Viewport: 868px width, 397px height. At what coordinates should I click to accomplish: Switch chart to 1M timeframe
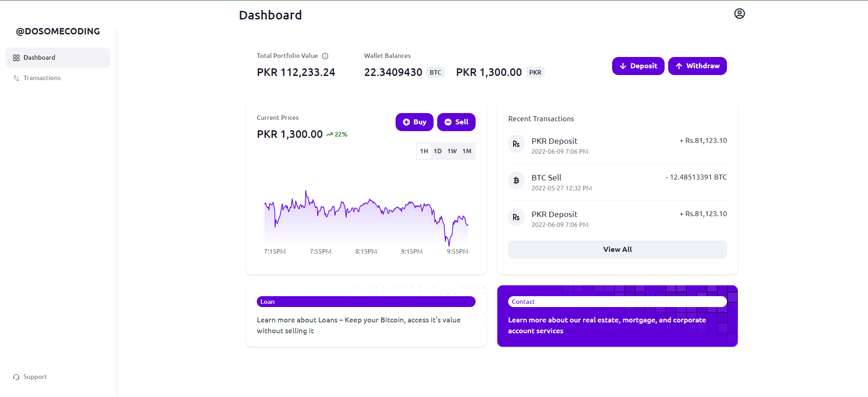[x=467, y=151]
